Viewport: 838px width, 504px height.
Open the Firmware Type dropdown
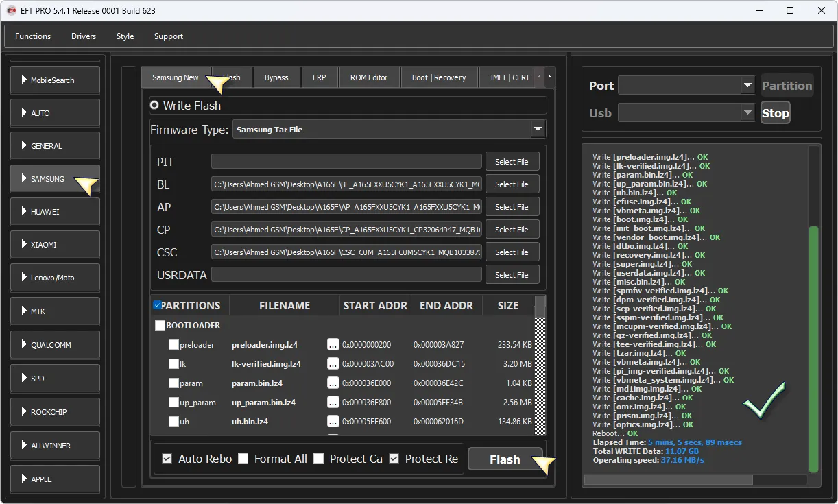pyautogui.click(x=537, y=129)
